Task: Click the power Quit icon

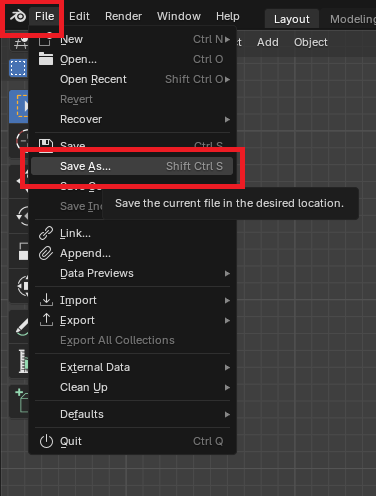Action: 46,441
